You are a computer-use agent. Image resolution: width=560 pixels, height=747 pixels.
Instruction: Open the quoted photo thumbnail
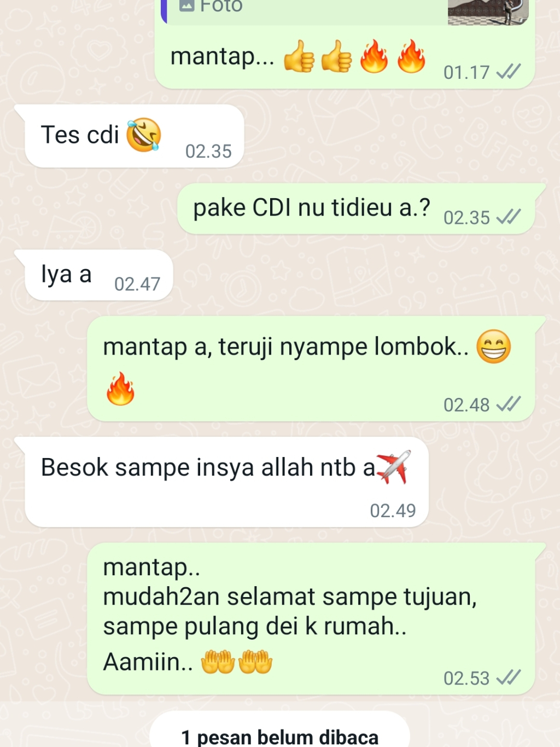[x=488, y=12]
